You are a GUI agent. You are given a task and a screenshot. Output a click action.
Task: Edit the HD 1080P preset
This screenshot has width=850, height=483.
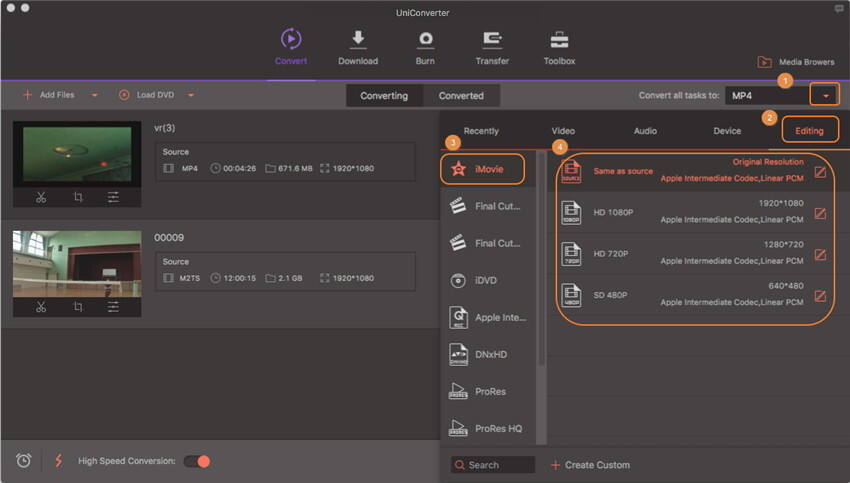pos(820,214)
